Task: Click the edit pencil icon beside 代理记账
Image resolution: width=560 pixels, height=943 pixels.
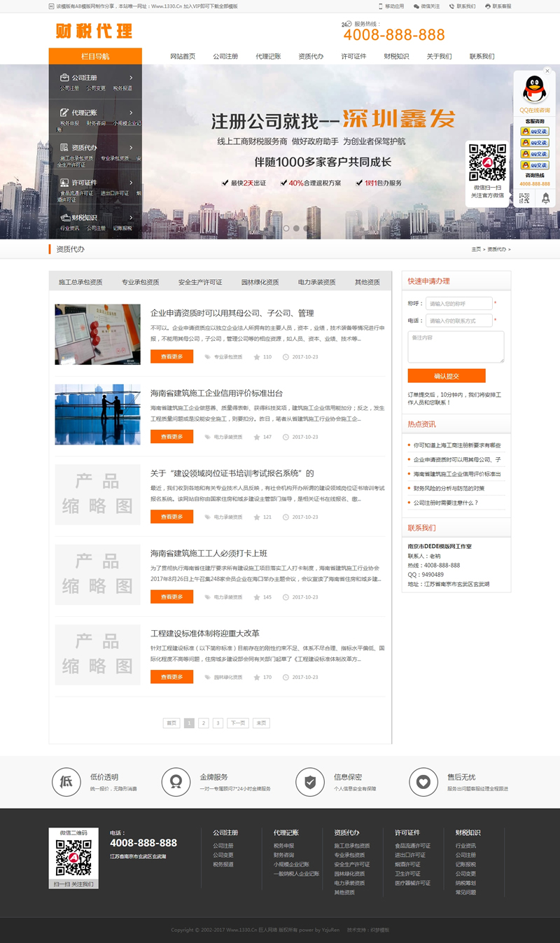Action: [64, 113]
